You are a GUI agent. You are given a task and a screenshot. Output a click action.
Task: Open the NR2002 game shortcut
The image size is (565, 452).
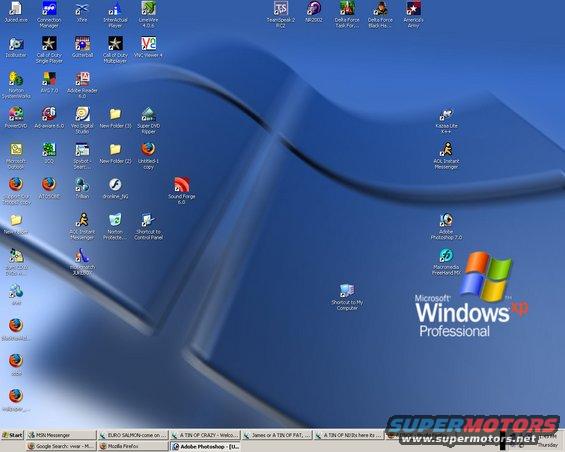point(314,12)
